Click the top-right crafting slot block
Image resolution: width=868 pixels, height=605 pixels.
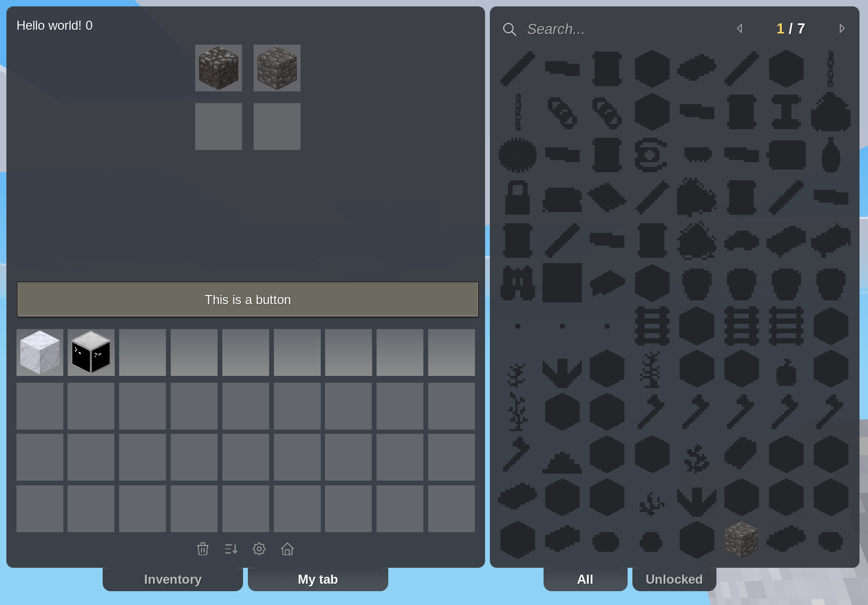(x=277, y=68)
